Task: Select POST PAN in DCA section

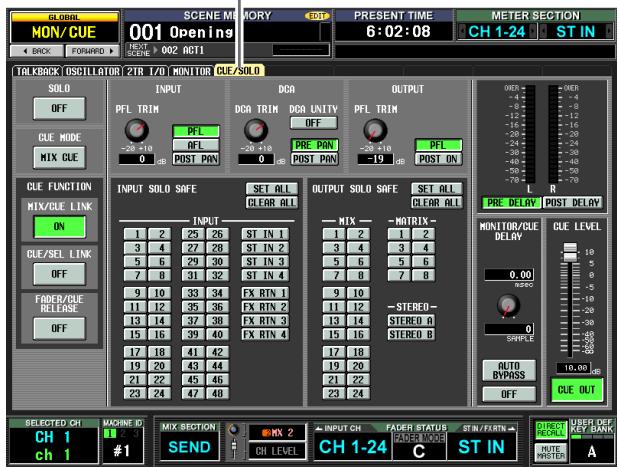Action: coord(314,159)
